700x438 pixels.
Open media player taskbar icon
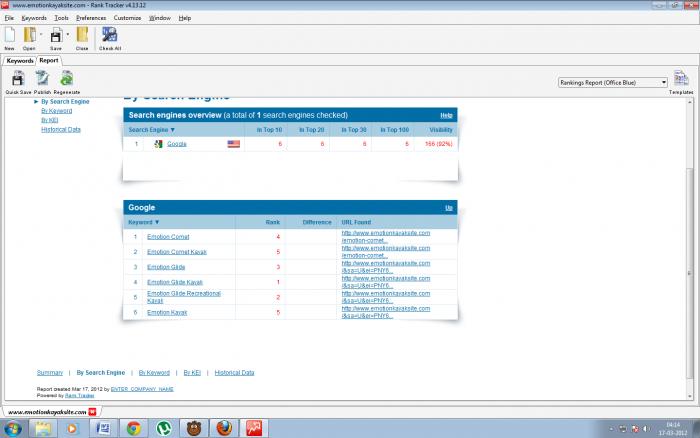click(72, 429)
